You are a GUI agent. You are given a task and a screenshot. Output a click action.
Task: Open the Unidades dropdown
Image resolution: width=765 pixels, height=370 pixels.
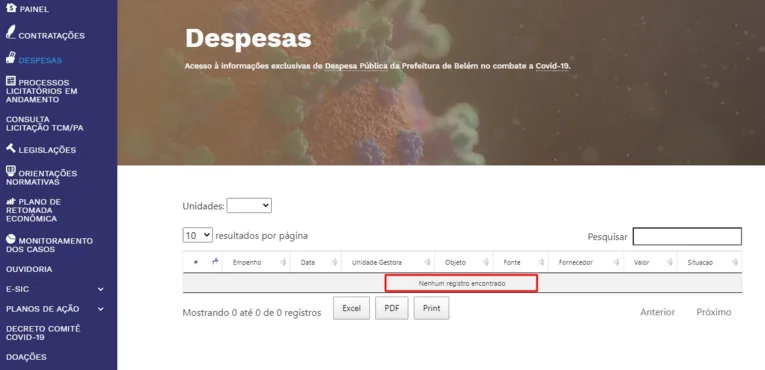click(249, 206)
